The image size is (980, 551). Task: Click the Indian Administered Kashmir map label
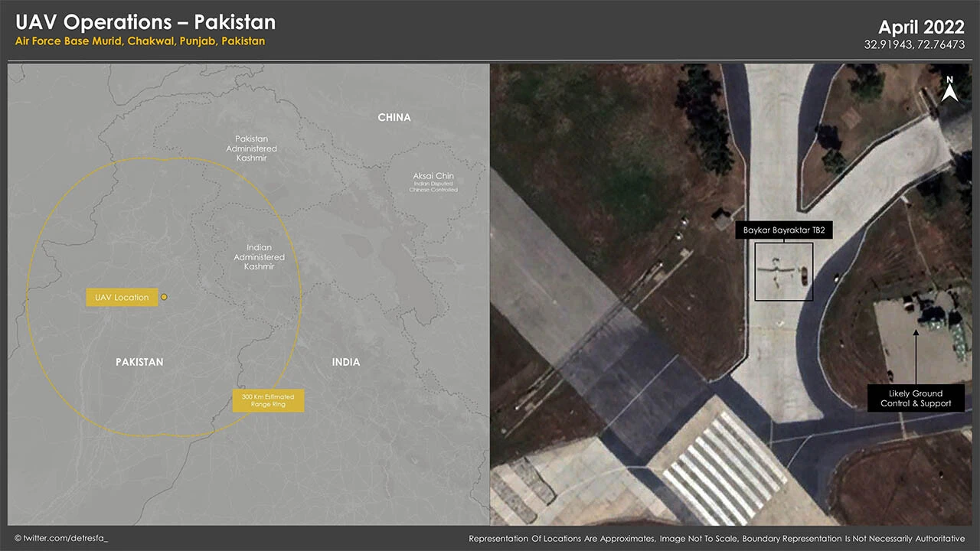click(259, 257)
